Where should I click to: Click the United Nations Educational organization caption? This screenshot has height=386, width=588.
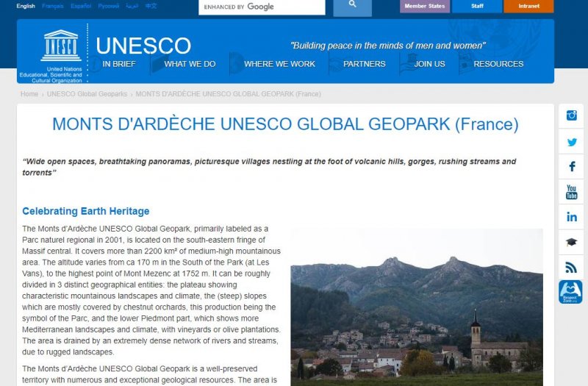pyautogui.click(x=51, y=75)
